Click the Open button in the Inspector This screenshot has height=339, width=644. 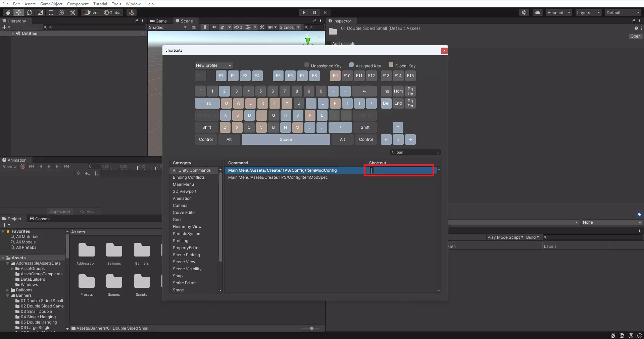click(x=635, y=36)
